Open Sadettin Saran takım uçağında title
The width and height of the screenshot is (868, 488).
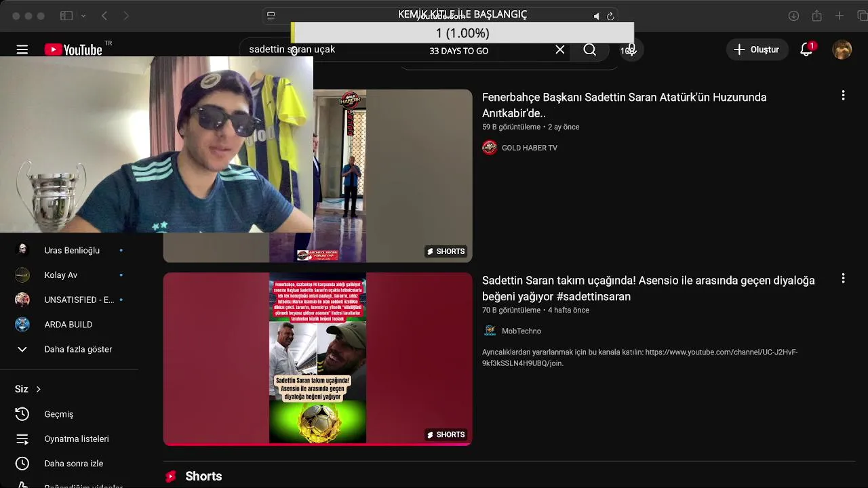coord(648,288)
